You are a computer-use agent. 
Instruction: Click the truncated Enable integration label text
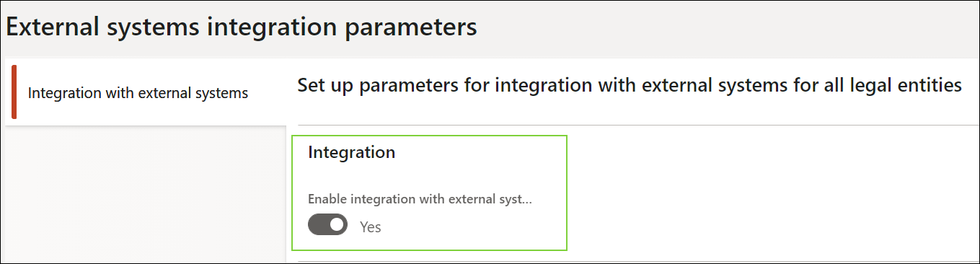420,200
